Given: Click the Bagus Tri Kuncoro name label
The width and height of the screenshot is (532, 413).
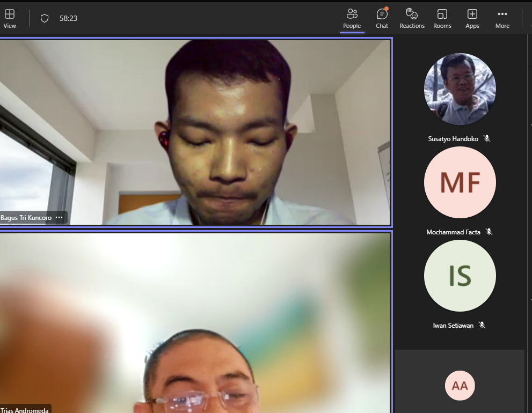Looking at the screenshot, I should point(26,218).
